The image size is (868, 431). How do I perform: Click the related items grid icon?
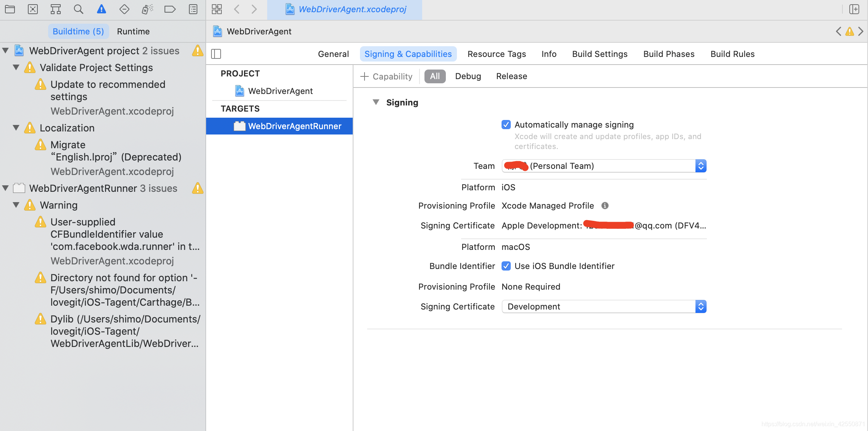(x=217, y=9)
